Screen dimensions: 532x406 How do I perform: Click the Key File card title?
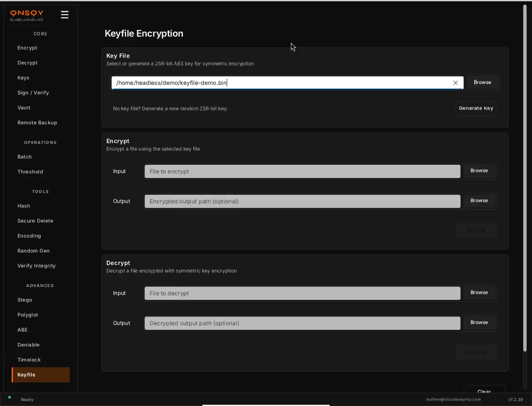click(118, 56)
